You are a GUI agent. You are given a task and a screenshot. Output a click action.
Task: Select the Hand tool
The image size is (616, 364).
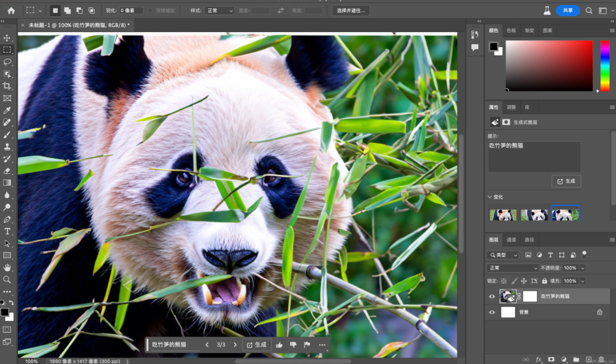pyautogui.click(x=7, y=268)
